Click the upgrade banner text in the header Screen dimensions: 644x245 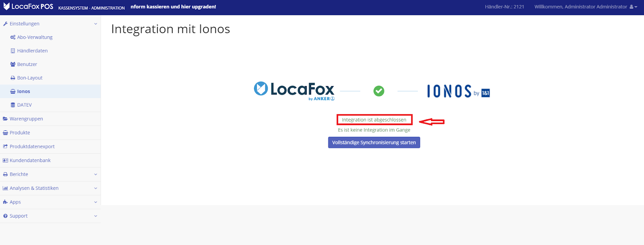tap(173, 7)
